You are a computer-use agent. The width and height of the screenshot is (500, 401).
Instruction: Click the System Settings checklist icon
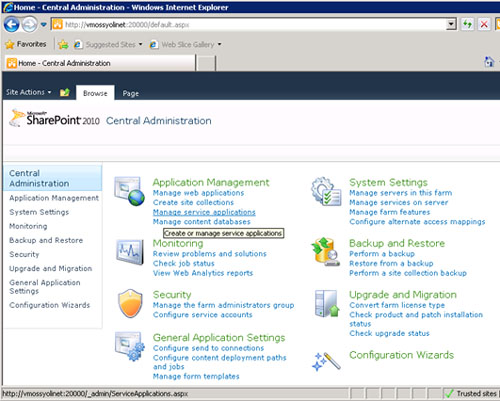click(x=326, y=191)
